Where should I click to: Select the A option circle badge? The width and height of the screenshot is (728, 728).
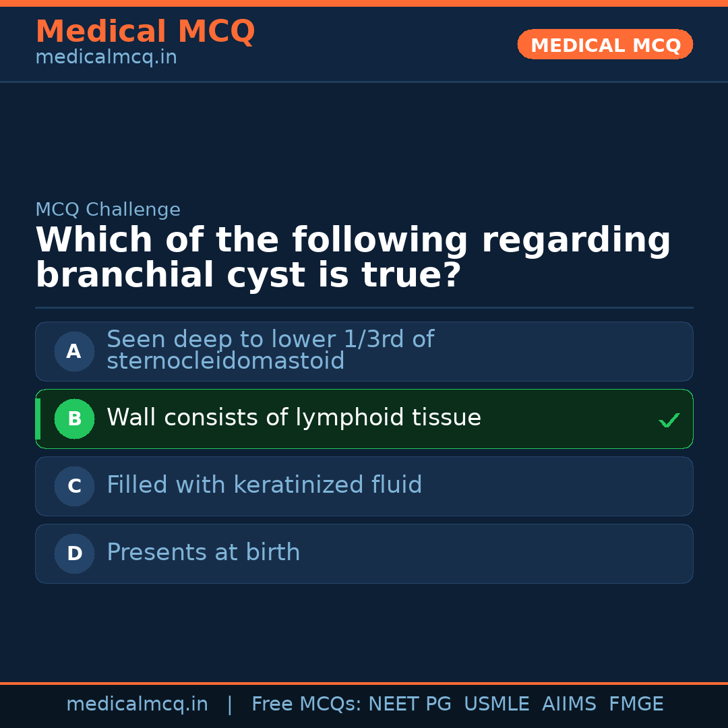[x=74, y=351]
